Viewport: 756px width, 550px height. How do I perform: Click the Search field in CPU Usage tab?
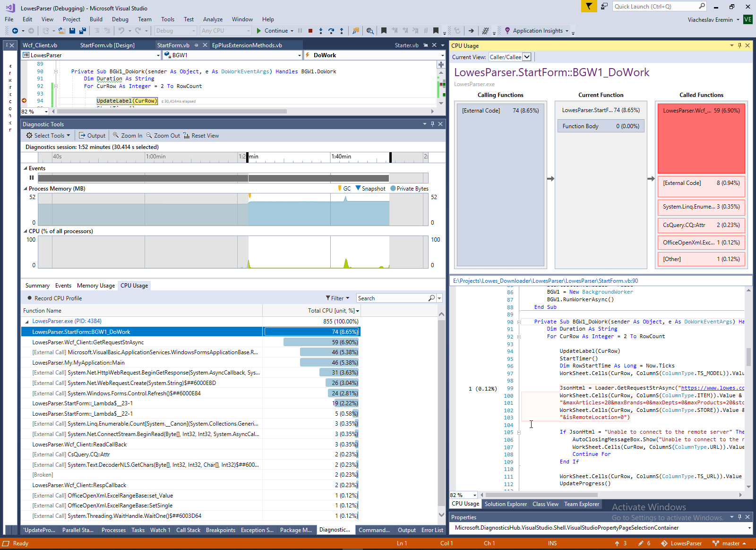(x=392, y=298)
